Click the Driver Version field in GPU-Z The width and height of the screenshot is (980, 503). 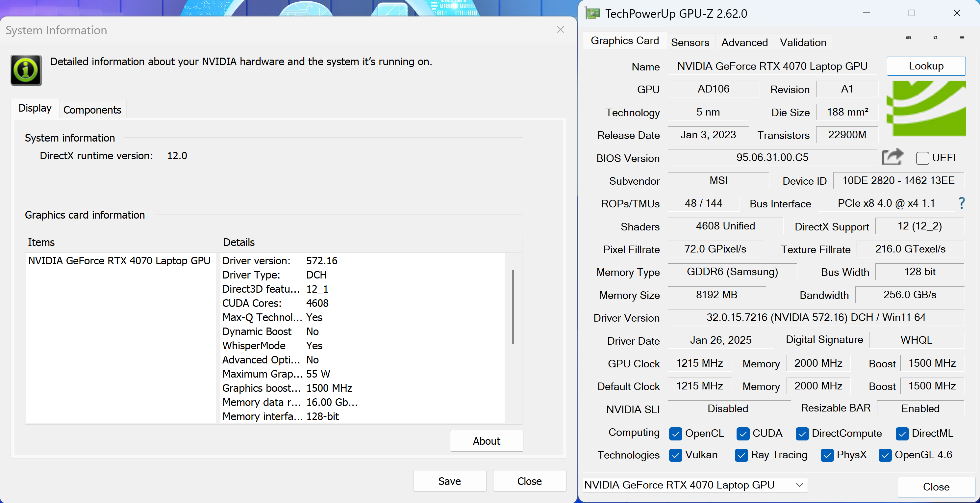point(816,318)
